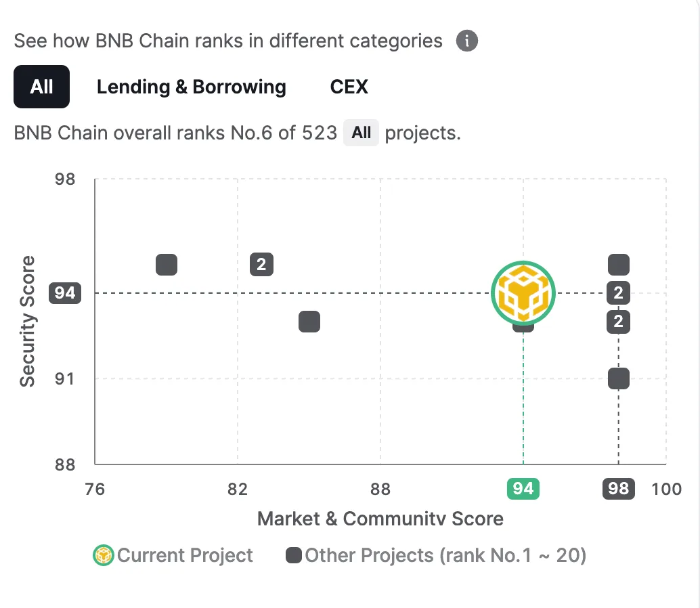Click the All tag in ranking sentence
Viewport: 700px width, 608px height.
click(x=361, y=133)
